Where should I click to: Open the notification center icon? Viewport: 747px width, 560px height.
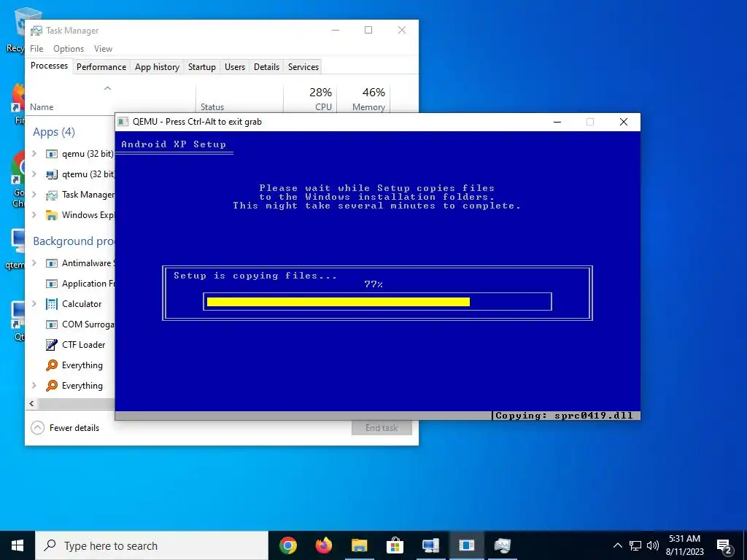point(724,546)
